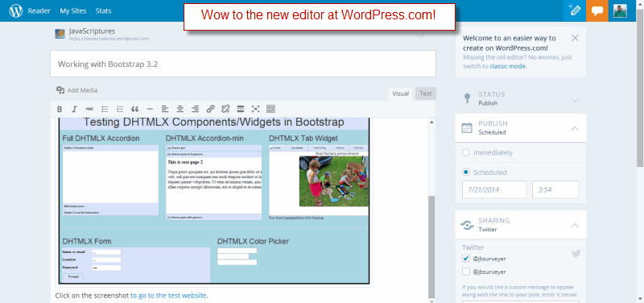644x303 pixels.
Task: Toggle bold formatting
Action: tap(60, 109)
